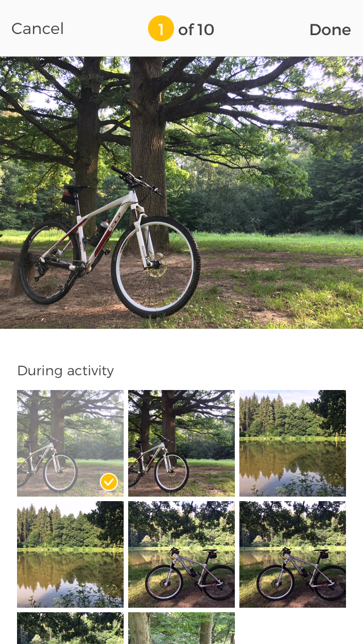Viewport: 363px width, 644px height.
Task: Cancel the photo selection
Action: (x=37, y=29)
